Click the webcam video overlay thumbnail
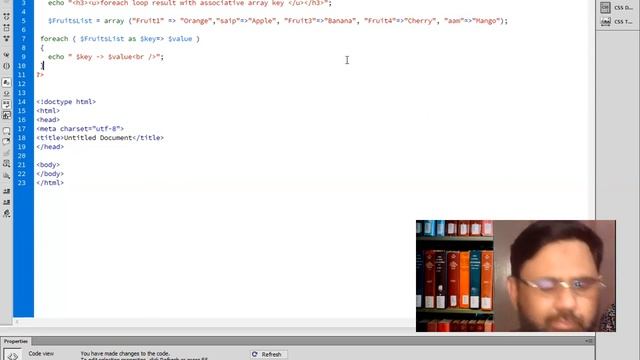640x360 pixels. pos(516,276)
